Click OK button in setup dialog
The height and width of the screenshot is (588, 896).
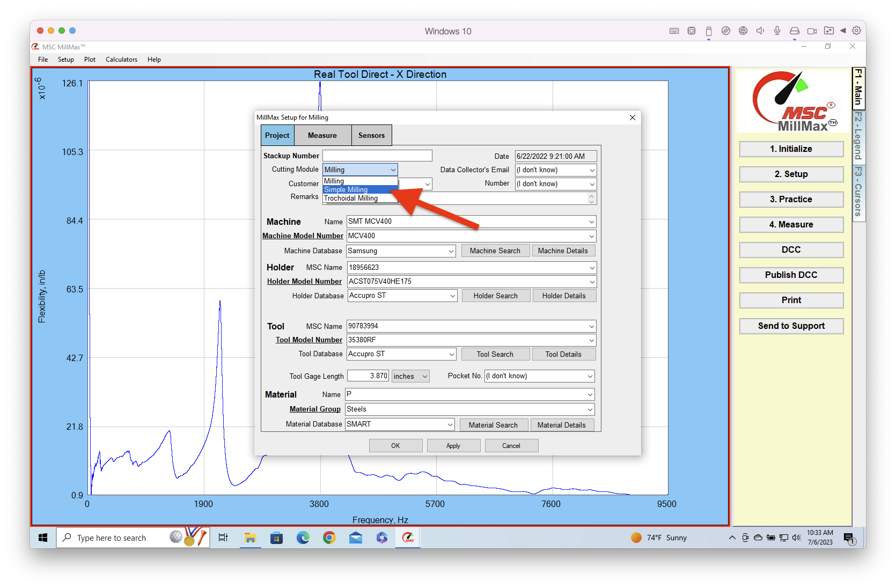(x=395, y=446)
